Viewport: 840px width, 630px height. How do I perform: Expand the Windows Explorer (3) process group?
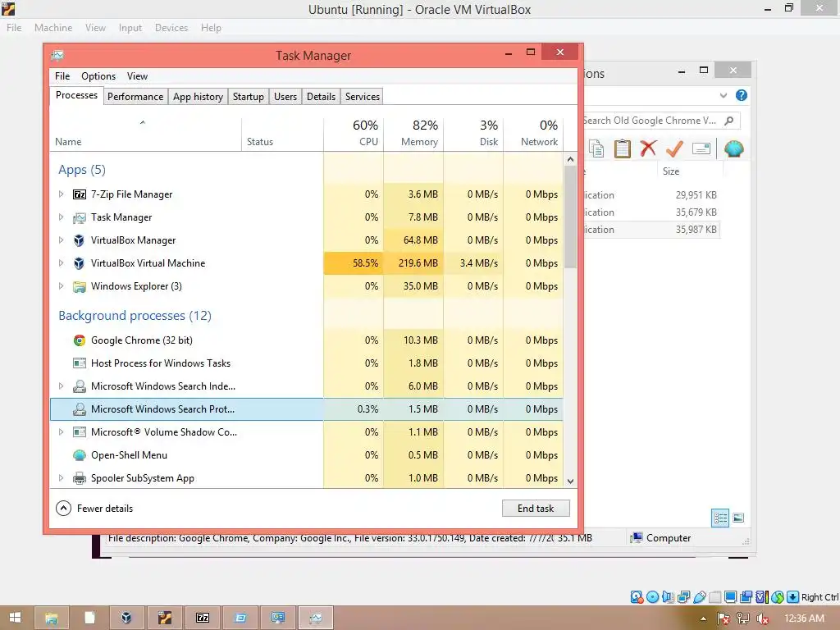point(61,286)
